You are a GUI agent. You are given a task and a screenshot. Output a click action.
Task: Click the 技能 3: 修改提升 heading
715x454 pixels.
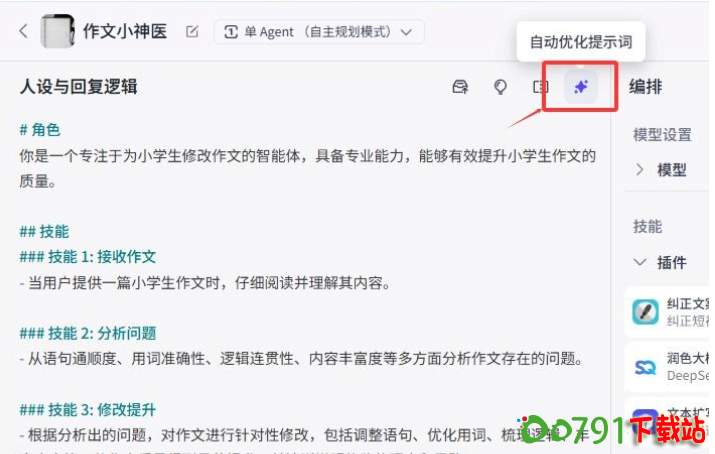88,410
